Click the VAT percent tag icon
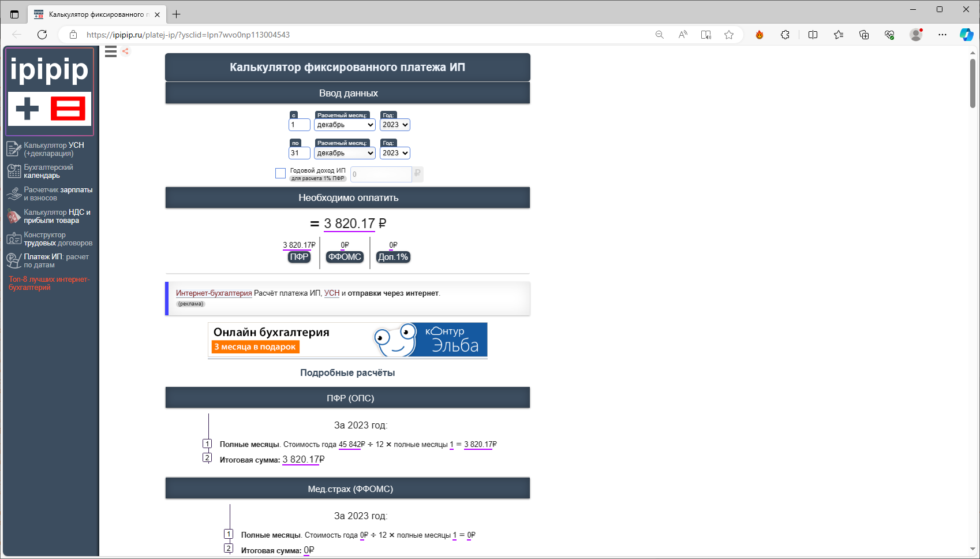This screenshot has width=980, height=559. (14, 217)
